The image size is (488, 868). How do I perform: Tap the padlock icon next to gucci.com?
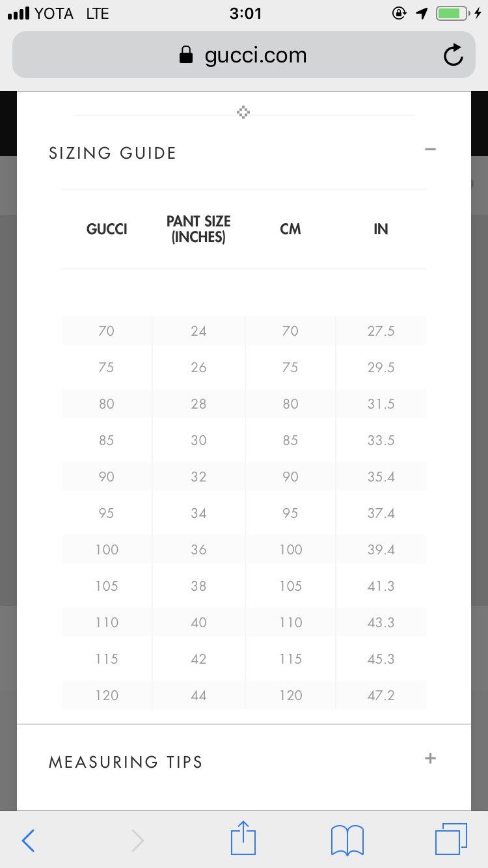[x=186, y=55]
